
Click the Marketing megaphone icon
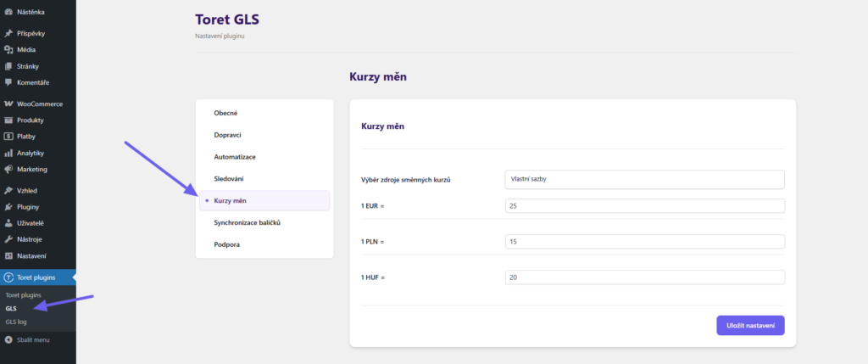pyautogui.click(x=8, y=169)
